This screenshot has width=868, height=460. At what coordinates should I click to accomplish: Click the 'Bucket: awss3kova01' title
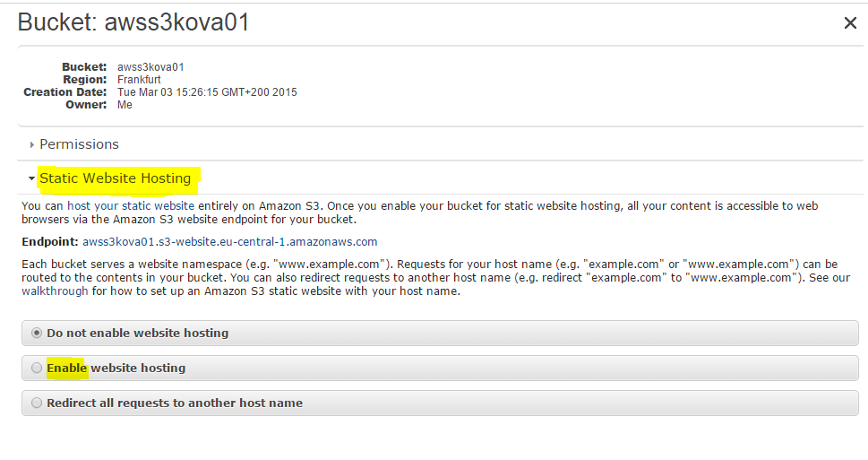133,22
